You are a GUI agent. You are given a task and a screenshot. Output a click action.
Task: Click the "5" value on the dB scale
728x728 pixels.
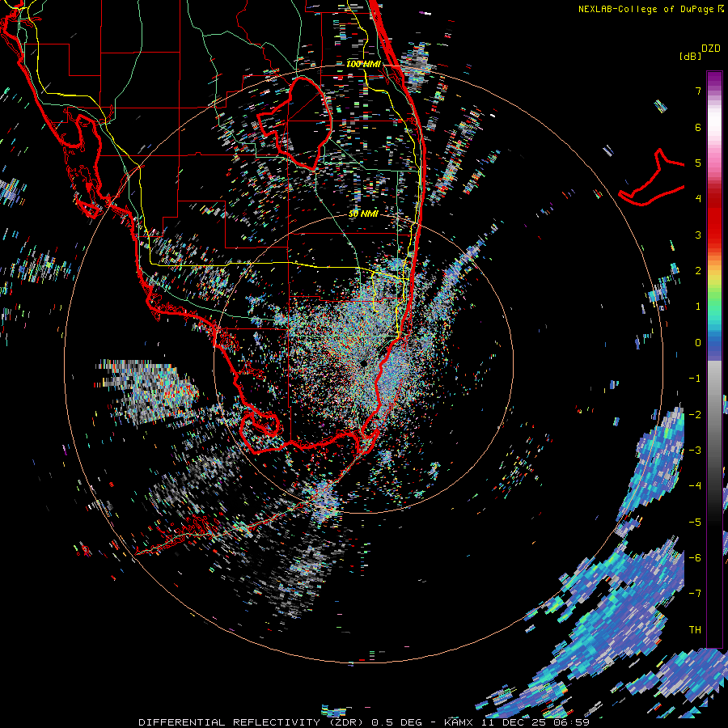coord(698,163)
